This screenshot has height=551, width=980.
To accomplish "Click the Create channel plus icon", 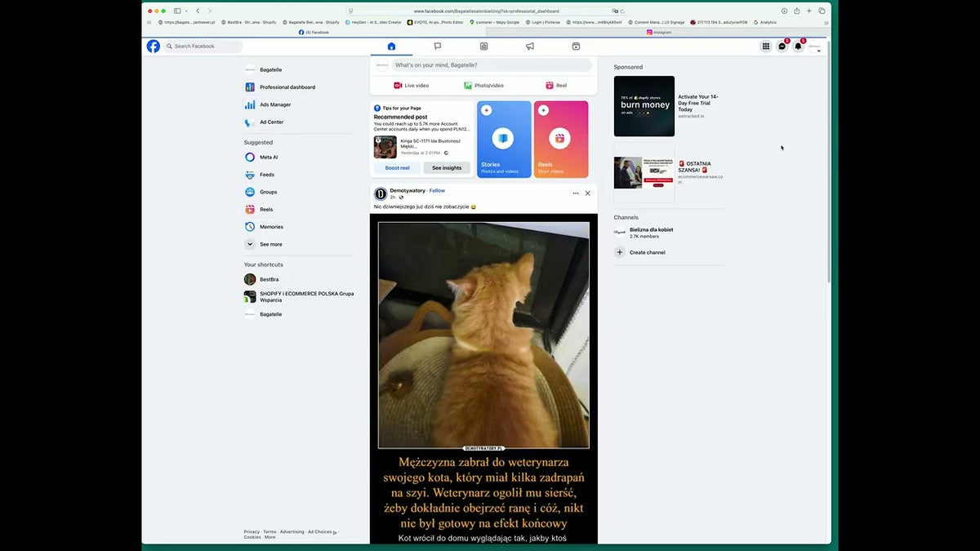I will tap(620, 253).
